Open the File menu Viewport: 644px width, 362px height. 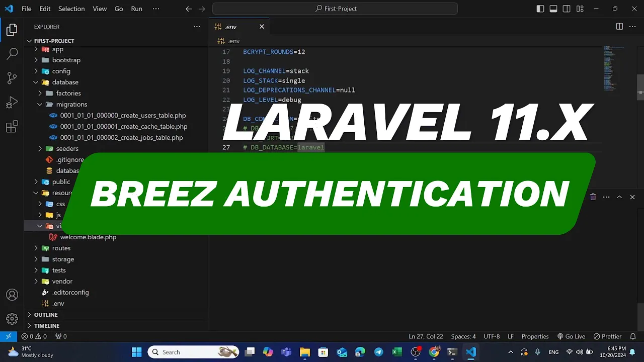(x=27, y=9)
